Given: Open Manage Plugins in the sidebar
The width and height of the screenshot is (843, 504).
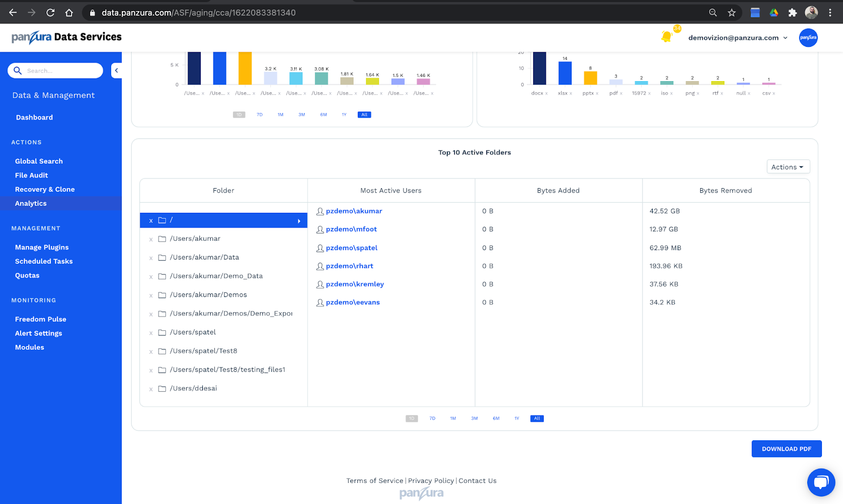Looking at the screenshot, I should click(42, 248).
